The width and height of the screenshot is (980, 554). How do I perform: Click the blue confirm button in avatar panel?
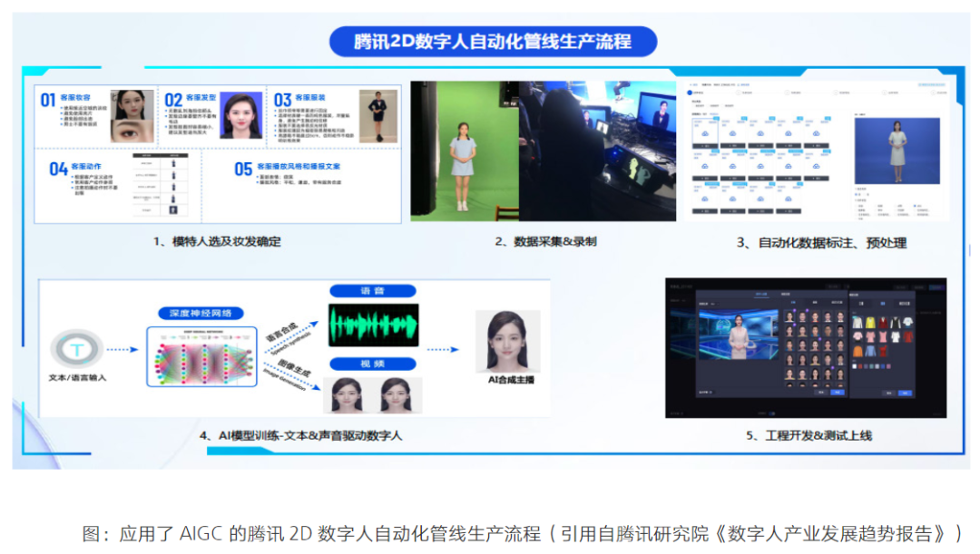(x=838, y=393)
